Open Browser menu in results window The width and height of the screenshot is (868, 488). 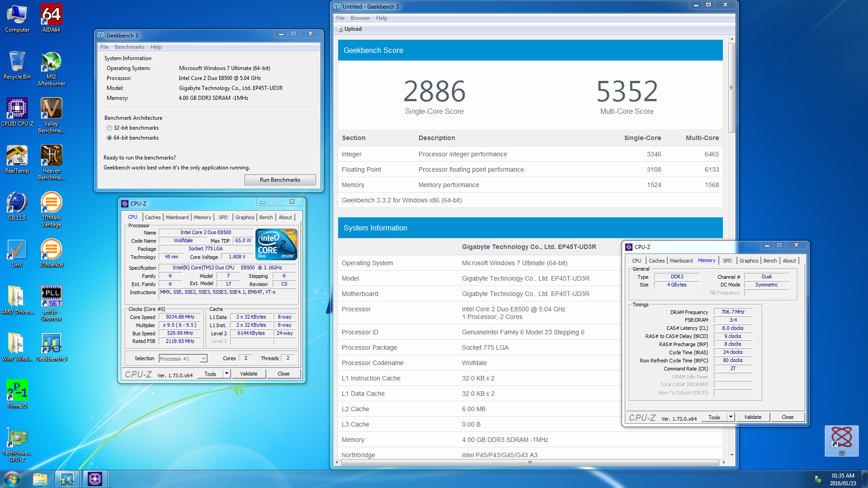360,18
